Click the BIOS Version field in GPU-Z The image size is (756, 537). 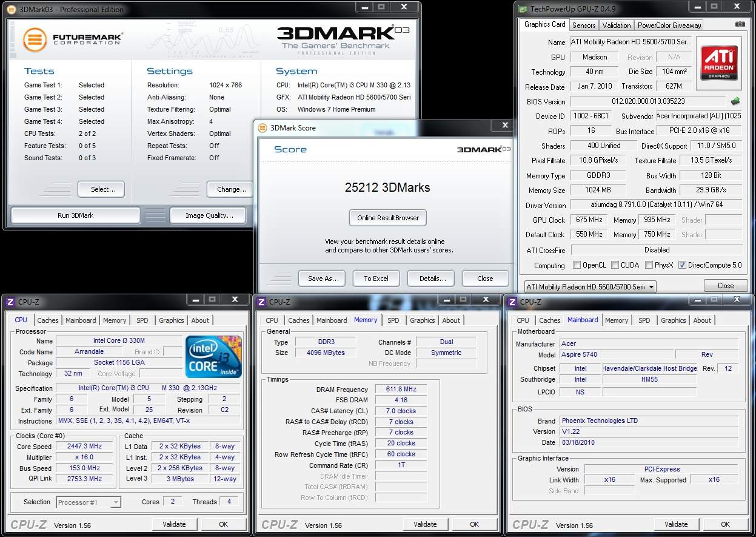point(648,101)
